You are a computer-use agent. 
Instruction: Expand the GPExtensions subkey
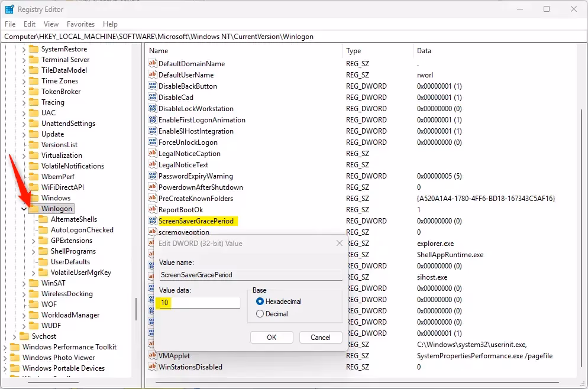pos(34,241)
